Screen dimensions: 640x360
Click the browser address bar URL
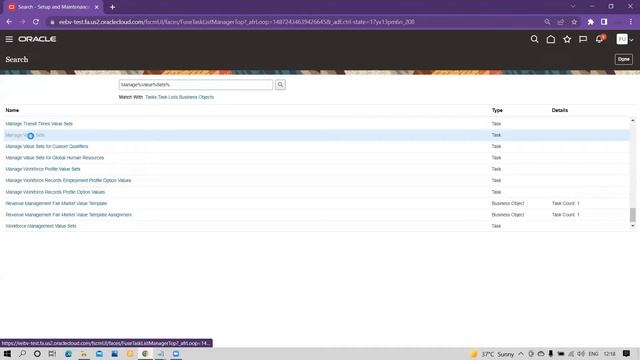point(237,22)
